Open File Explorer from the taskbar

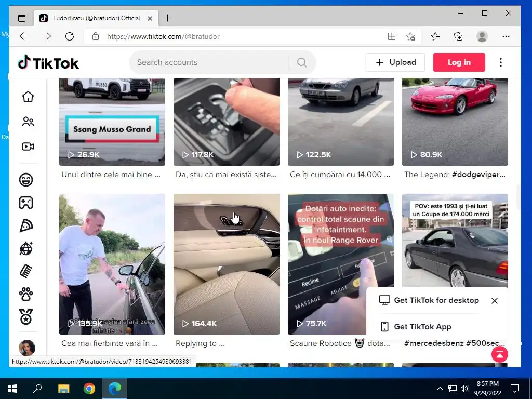63,389
